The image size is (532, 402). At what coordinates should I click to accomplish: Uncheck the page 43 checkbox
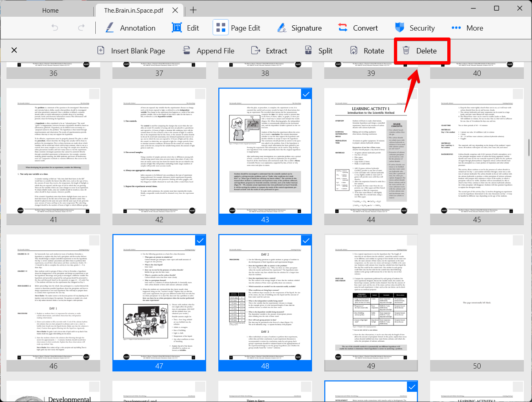306,94
